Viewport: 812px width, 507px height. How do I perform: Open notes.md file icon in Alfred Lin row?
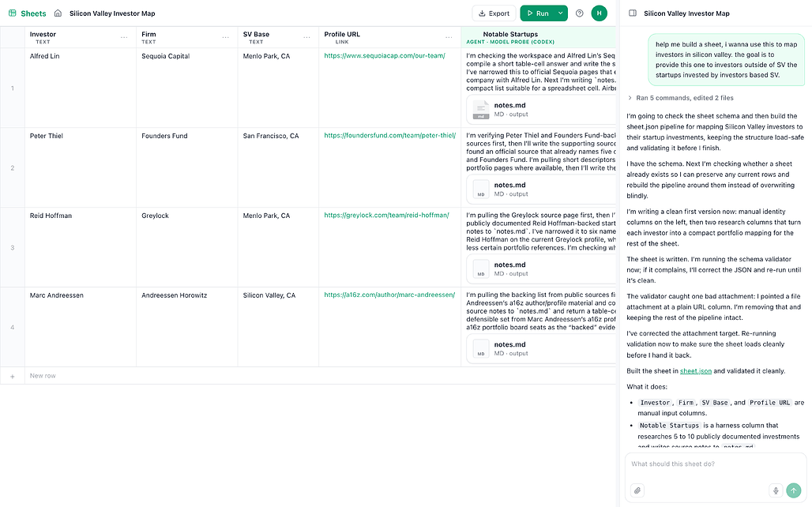click(x=480, y=109)
